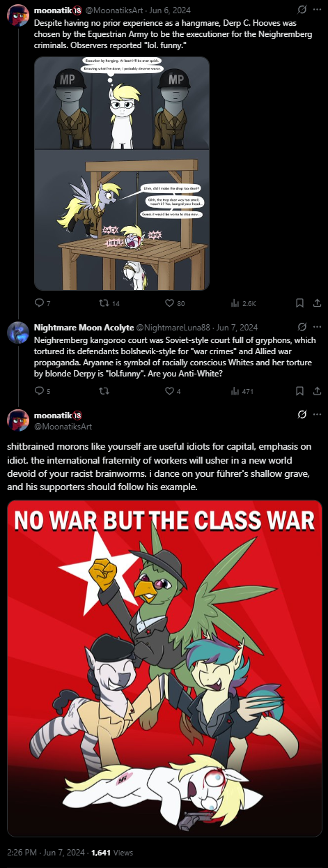328x868 pixels.
Task: Open more options menu on first tweet
Action: click(317, 10)
